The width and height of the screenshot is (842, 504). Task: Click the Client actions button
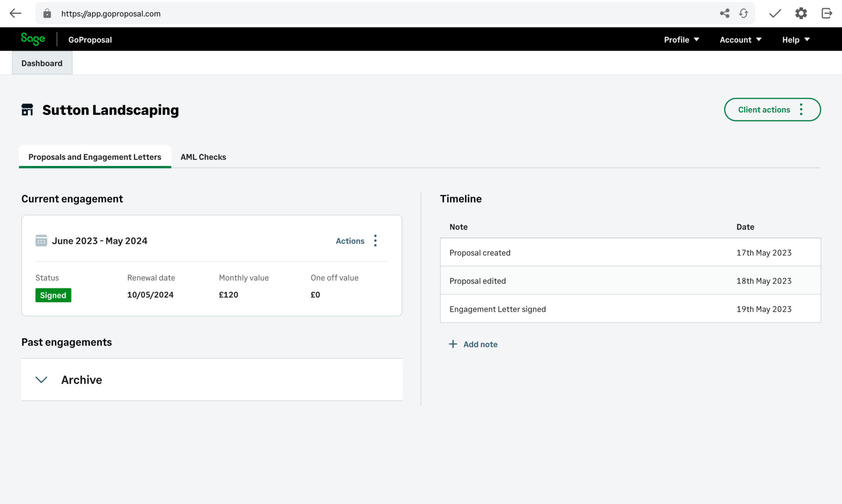(x=772, y=110)
